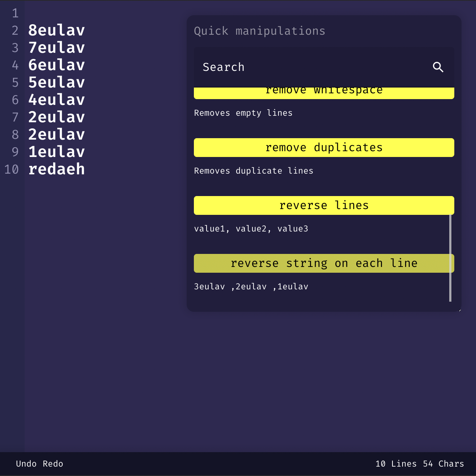Click Redo in the status bar

(53, 463)
